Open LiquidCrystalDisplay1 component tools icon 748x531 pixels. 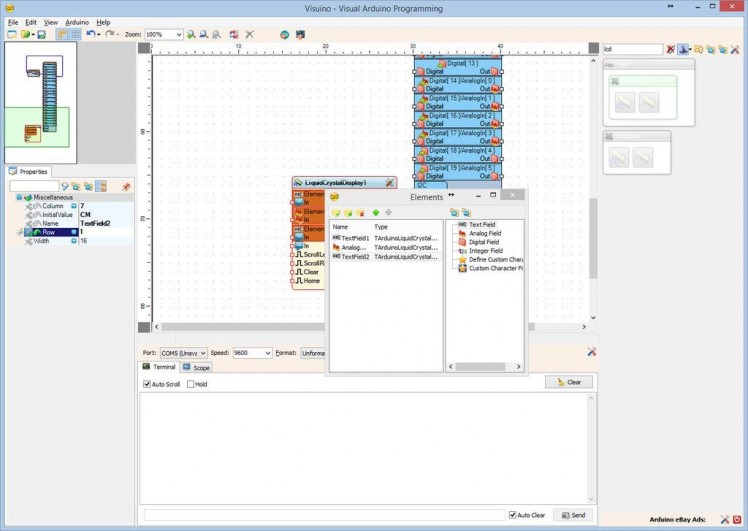389,183
